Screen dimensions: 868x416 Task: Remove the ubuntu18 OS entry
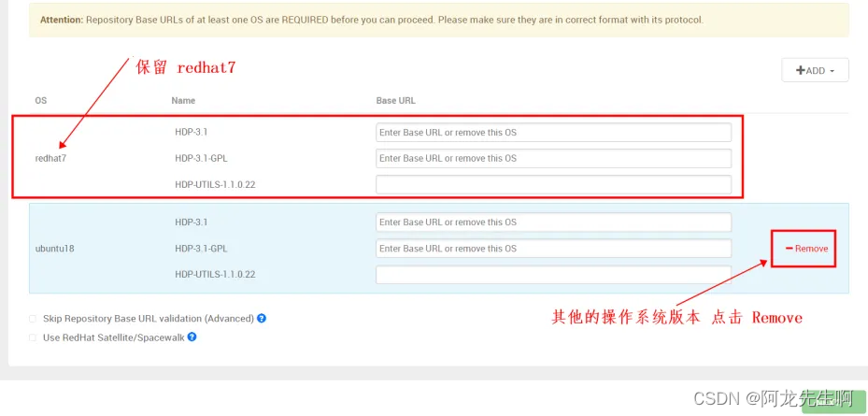[806, 249]
